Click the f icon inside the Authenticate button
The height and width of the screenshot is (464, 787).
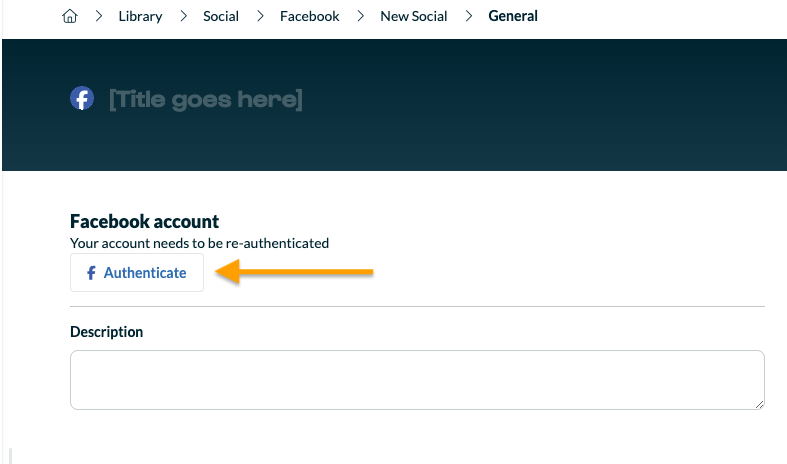click(91, 273)
